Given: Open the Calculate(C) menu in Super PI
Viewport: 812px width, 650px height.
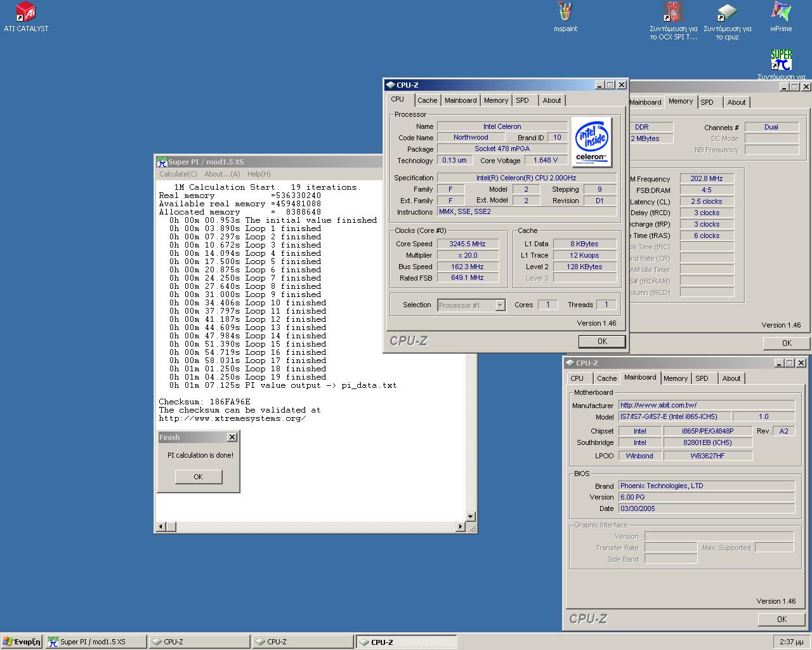Looking at the screenshot, I should coord(178,174).
